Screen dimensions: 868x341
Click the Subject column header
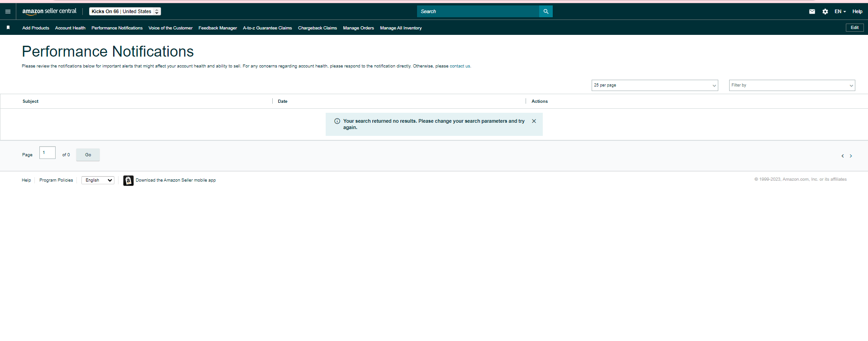pos(30,101)
